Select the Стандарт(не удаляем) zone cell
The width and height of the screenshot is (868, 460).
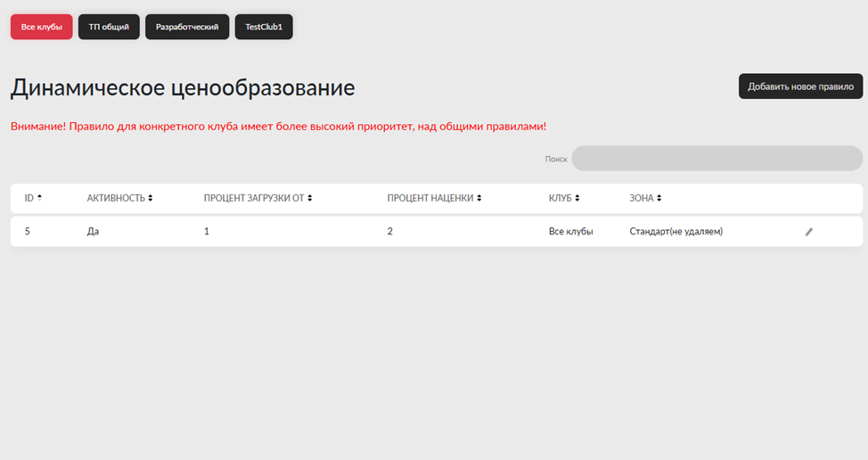(x=676, y=232)
